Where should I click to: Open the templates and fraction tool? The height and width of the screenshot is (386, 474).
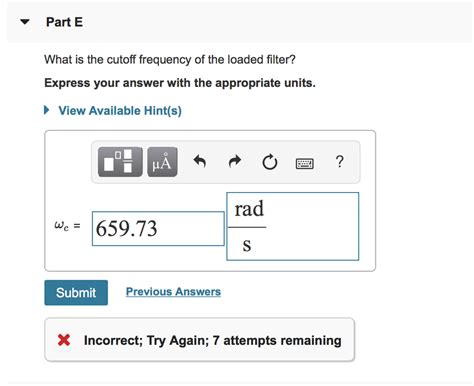tap(120, 162)
